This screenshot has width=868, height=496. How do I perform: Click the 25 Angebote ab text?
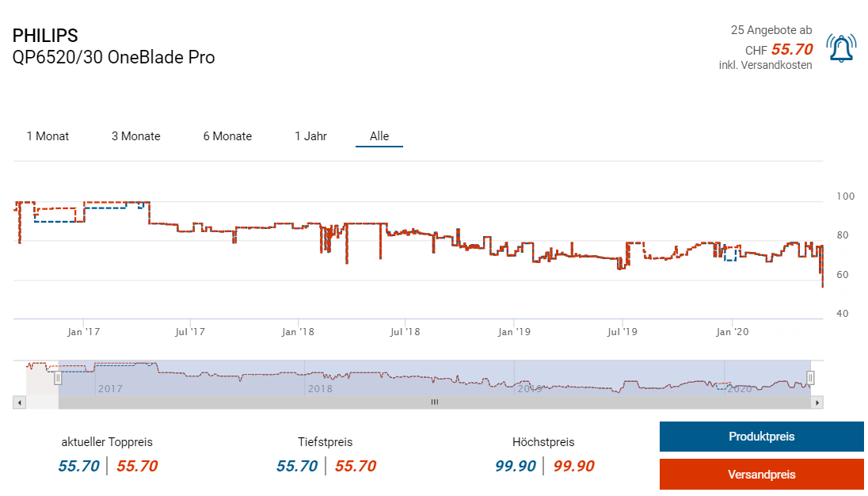[771, 30]
